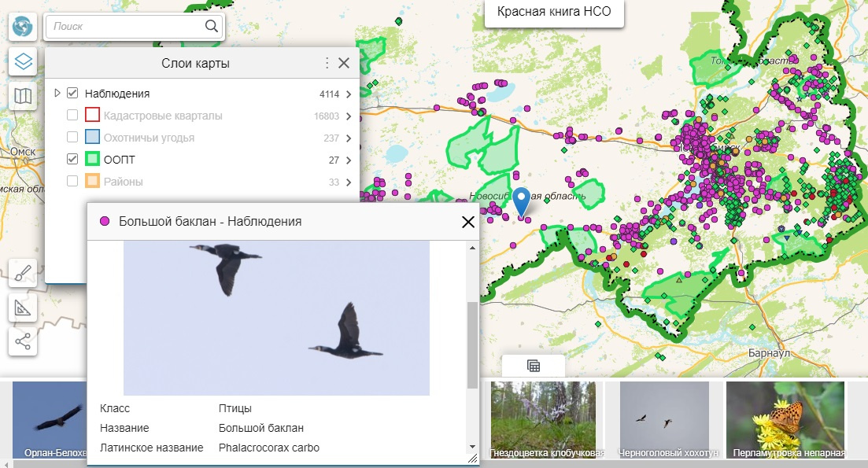Enable the Кадастровые кварталы layer

72,116
